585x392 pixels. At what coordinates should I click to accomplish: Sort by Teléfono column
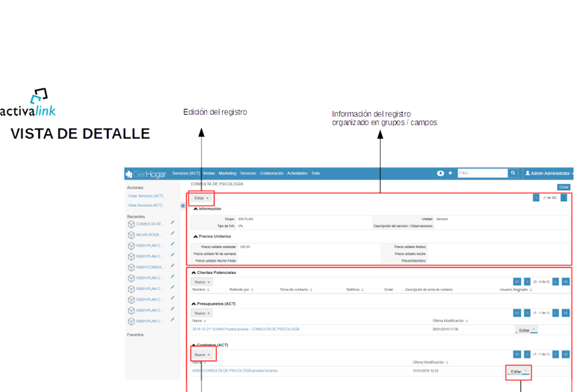[x=355, y=289]
